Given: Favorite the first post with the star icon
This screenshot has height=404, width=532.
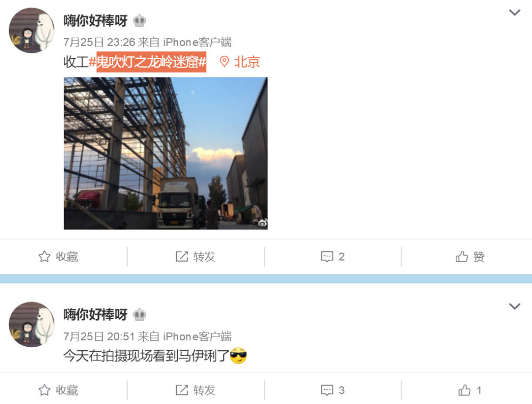Looking at the screenshot, I should click(x=58, y=257).
